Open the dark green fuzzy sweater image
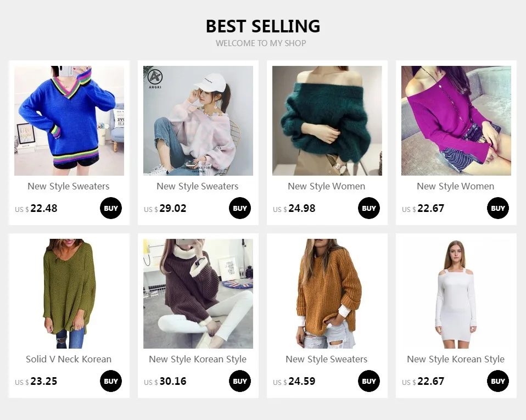 tap(327, 121)
